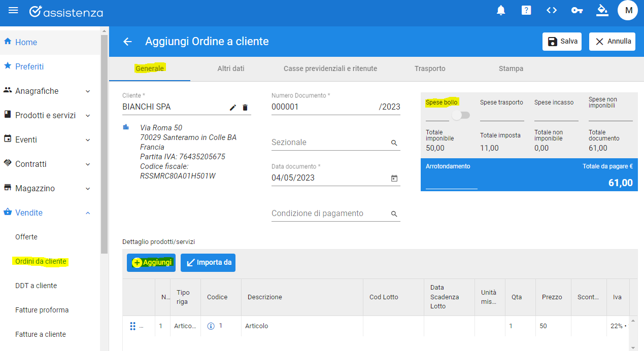Screen dimensions: 644x351
Task: Click the Annulla button
Action: point(612,42)
